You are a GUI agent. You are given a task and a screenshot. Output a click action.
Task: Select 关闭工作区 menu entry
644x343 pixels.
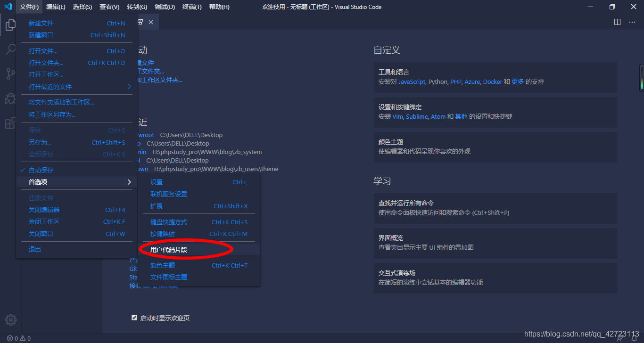(x=77, y=221)
